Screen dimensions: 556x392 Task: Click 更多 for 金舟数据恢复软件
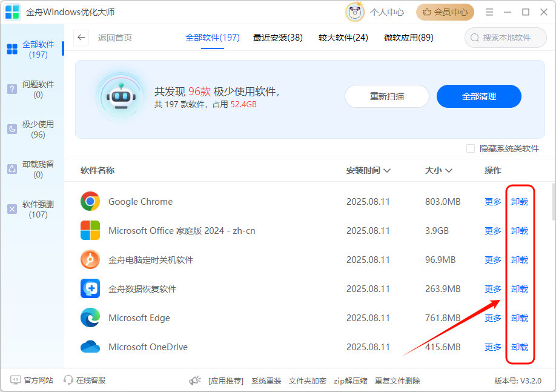coord(493,289)
